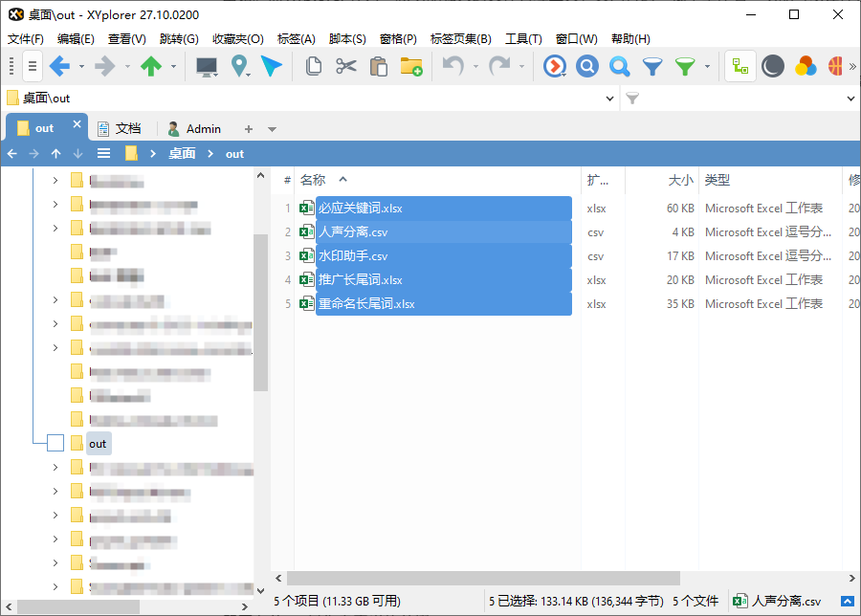Click the Excel icon beside 人声分离.csv in status bar
This screenshot has height=616, width=861.
[739, 600]
